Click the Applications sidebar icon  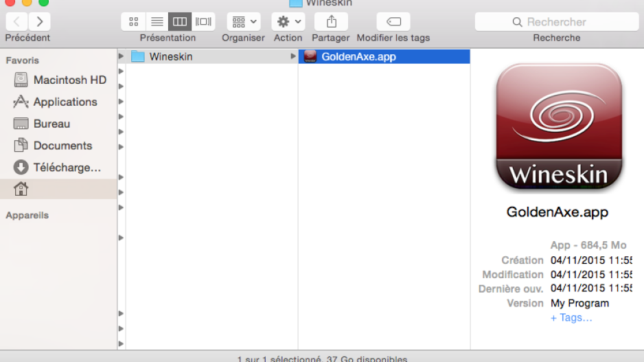coord(21,102)
